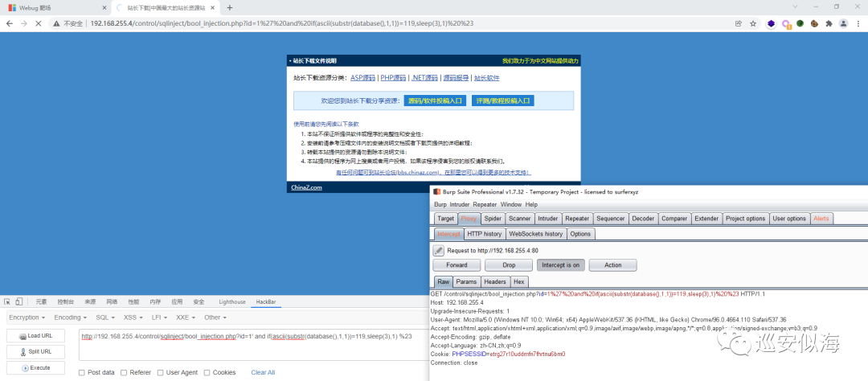
Task: Open the Window menu in Burp Suite
Action: [x=511, y=204]
